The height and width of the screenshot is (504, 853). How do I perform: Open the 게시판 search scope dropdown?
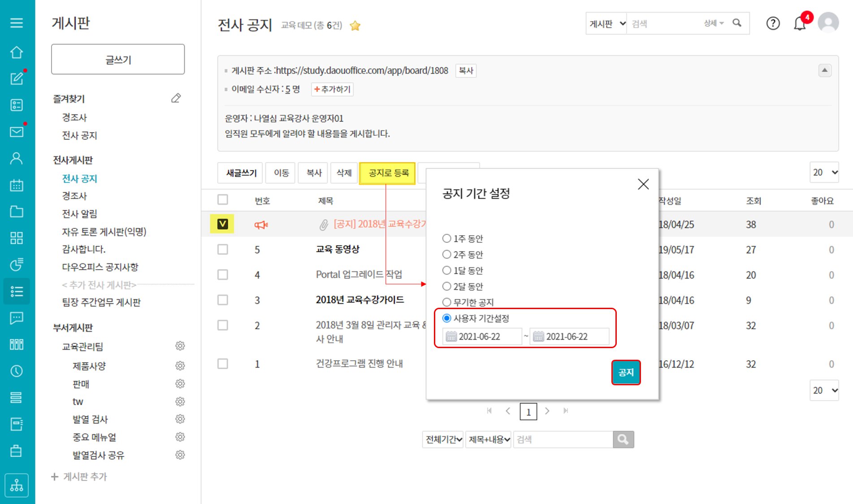(x=606, y=24)
